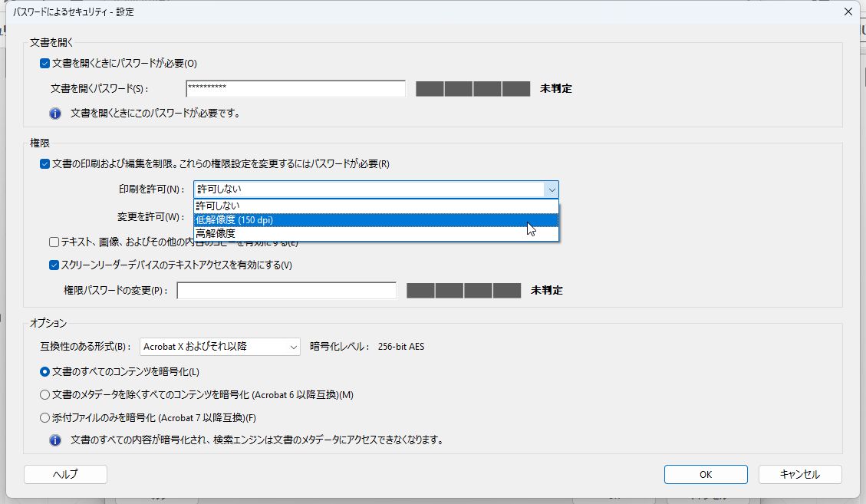
Task: Click the 権限パスワードの変更 input field
Action: pos(286,290)
